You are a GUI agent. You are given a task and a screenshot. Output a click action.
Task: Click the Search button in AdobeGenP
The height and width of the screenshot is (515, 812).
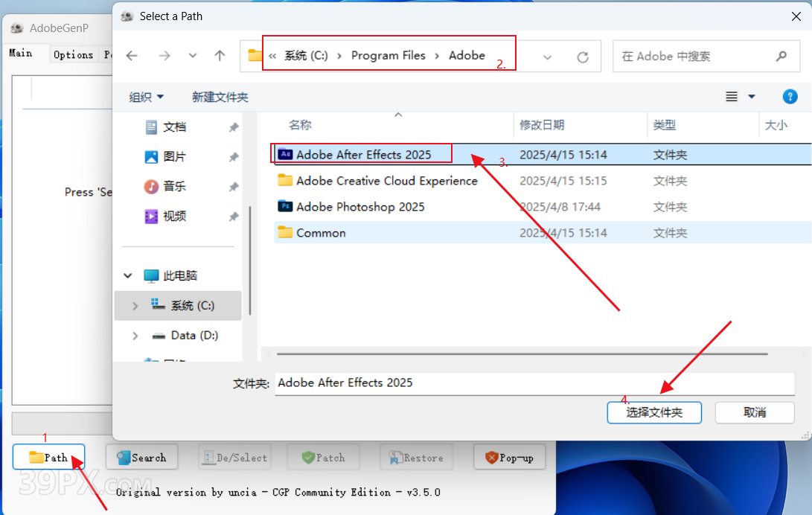(141, 457)
